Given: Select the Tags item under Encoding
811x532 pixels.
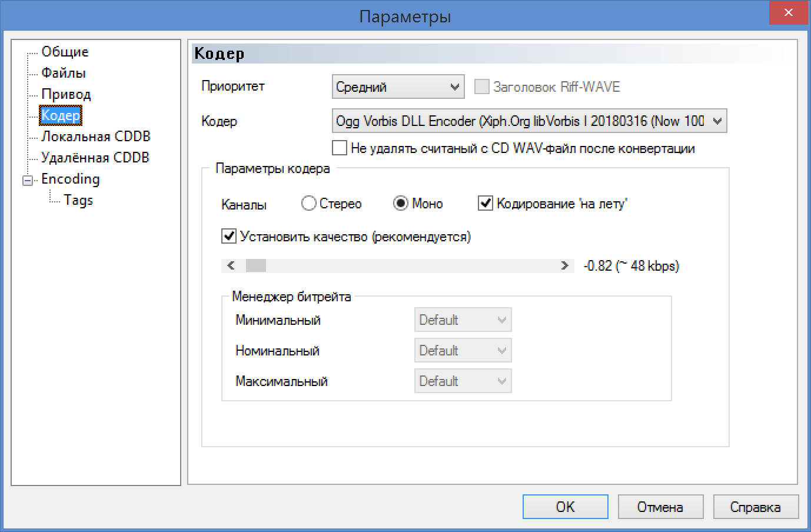Looking at the screenshot, I should 78,200.
